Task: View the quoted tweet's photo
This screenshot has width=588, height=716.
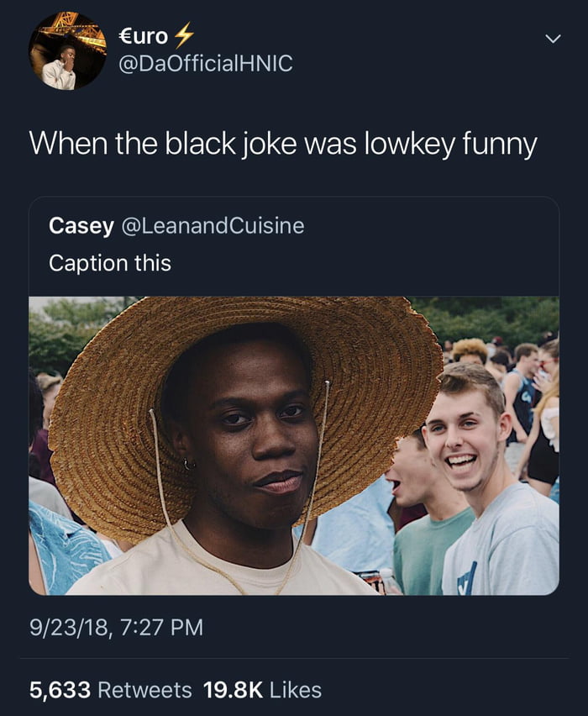Action: coord(294,445)
